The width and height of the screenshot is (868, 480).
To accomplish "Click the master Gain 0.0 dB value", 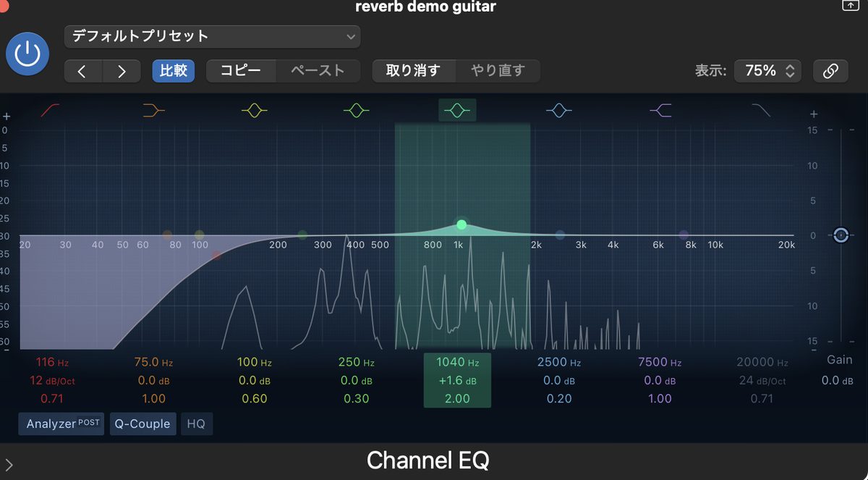I will pos(839,381).
